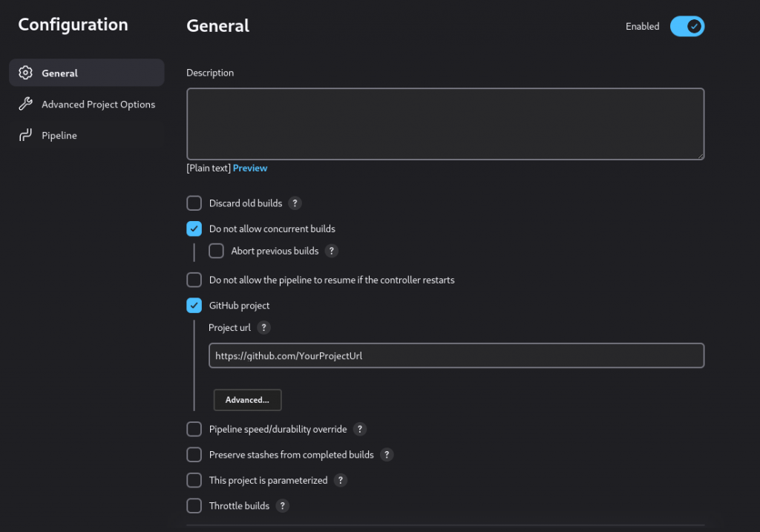
Task: Open help for Abort previous builds
Action: click(x=332, y=251)
